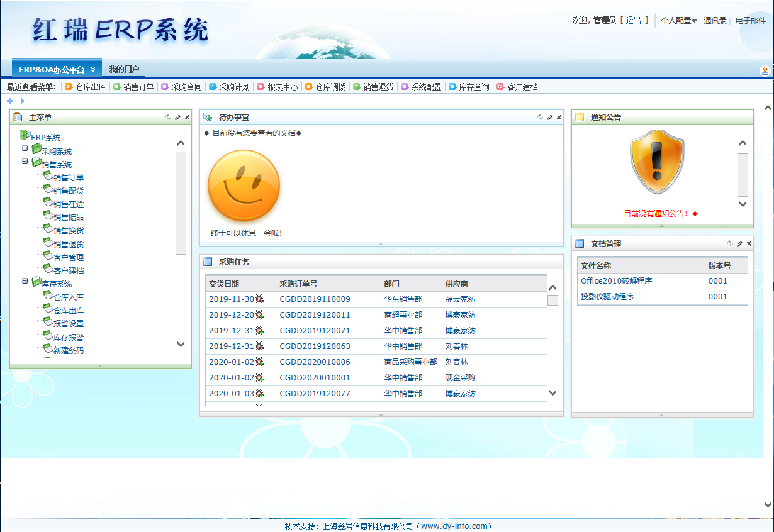Click the bug icon beside date 2019-11-30
Viewport: 774px width, 532px height.
[x=259, y=299]
